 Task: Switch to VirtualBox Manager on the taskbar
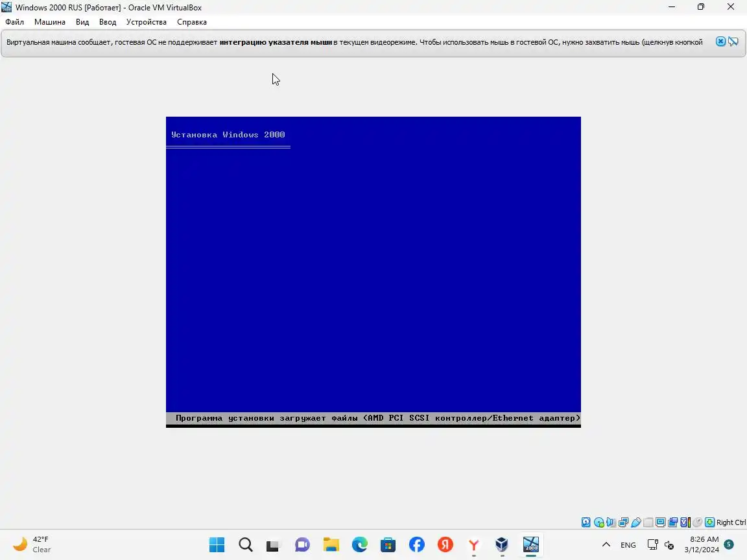coord(502,544)
